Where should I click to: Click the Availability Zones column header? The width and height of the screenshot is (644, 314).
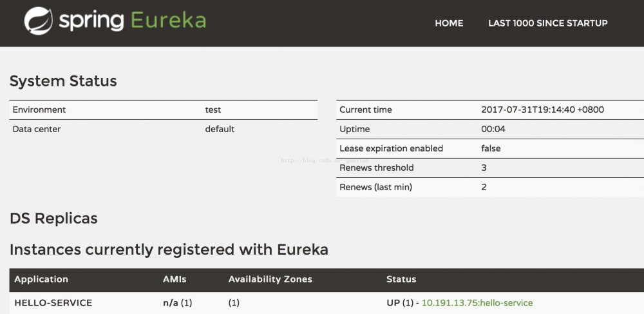pos(270,279)
